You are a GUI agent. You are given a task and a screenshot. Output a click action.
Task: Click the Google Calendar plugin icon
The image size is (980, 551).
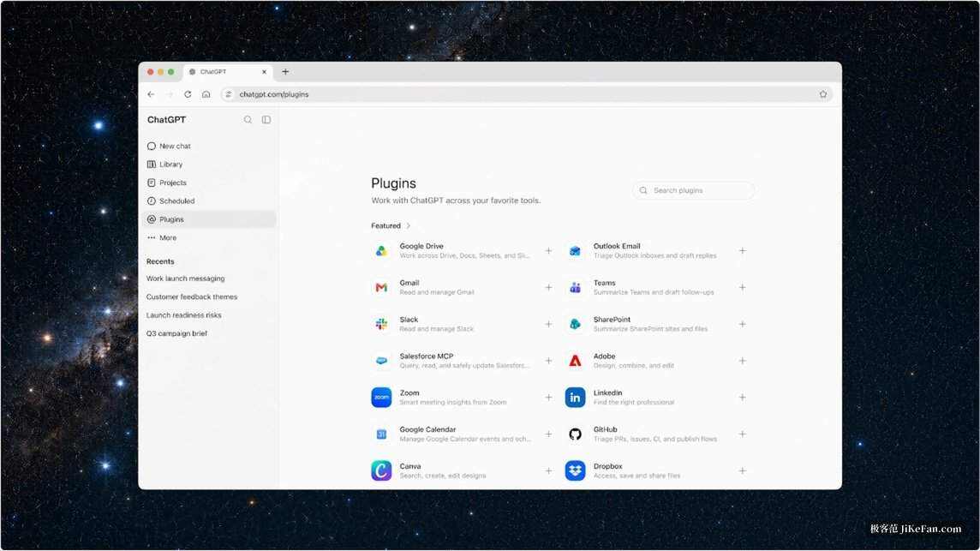(x=381, y=434)
